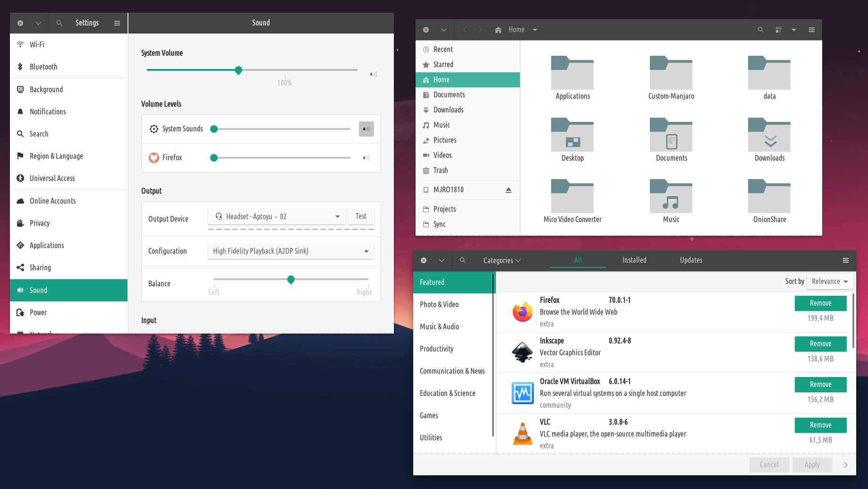Toggle mute on System Volume

click(x=373, y=74)
